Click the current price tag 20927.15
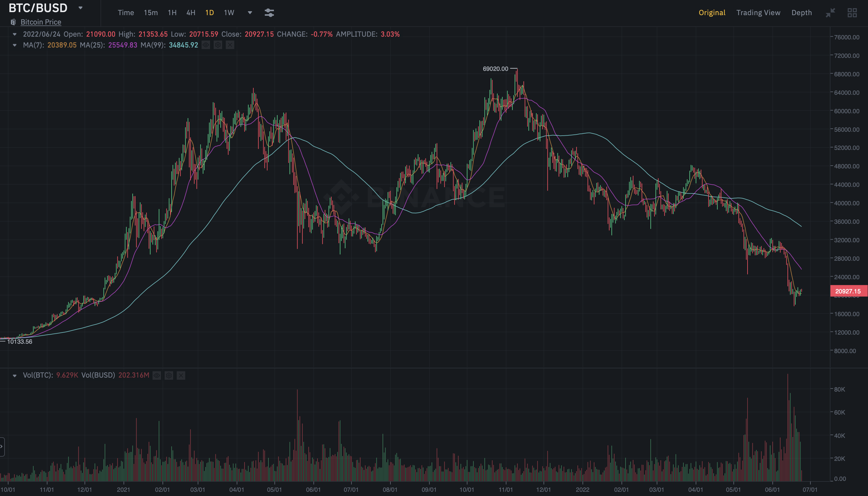 848,291
